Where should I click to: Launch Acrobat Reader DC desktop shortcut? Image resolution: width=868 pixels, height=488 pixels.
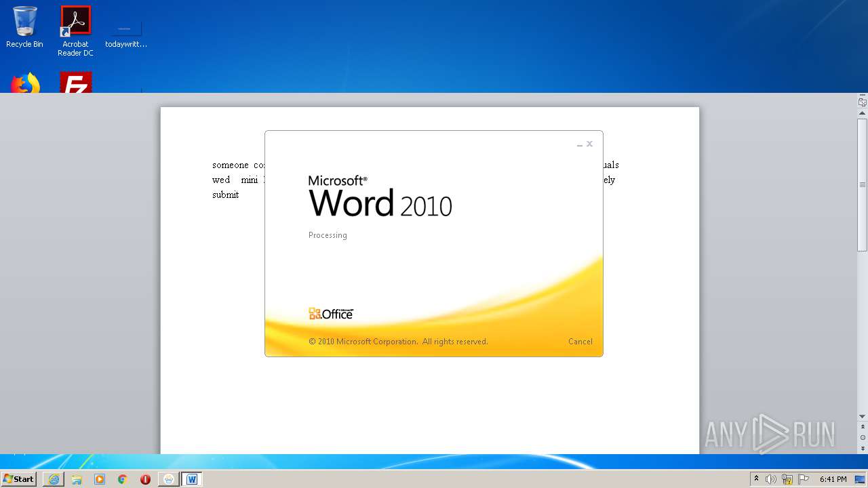pos(75,30)
